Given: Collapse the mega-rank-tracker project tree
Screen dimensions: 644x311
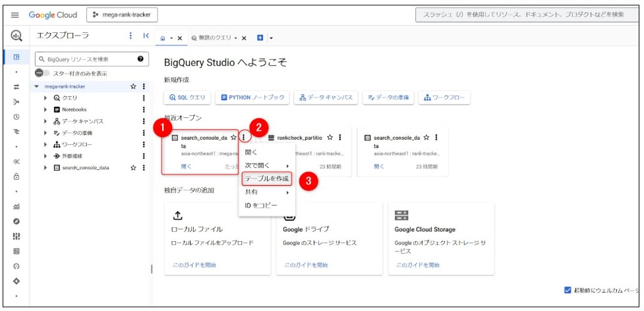Looking at the screenshot, I should point(37,86).
